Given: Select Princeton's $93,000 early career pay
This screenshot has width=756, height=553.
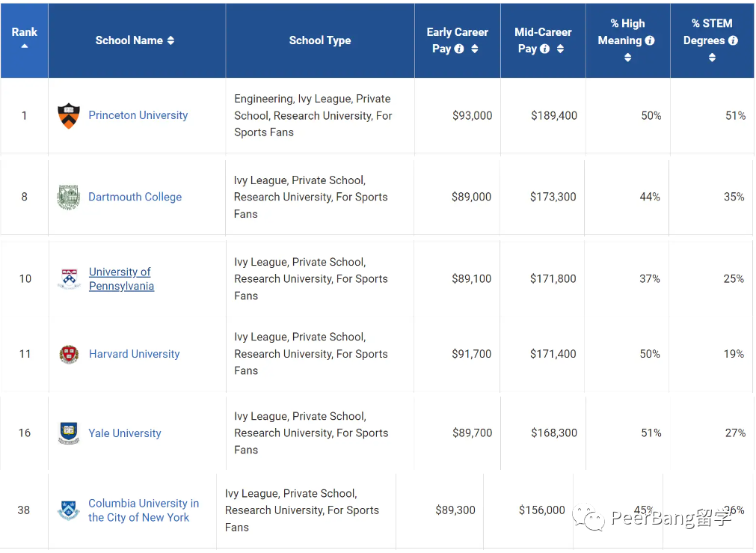Looking at the screenshot, I should pos(472,116).
